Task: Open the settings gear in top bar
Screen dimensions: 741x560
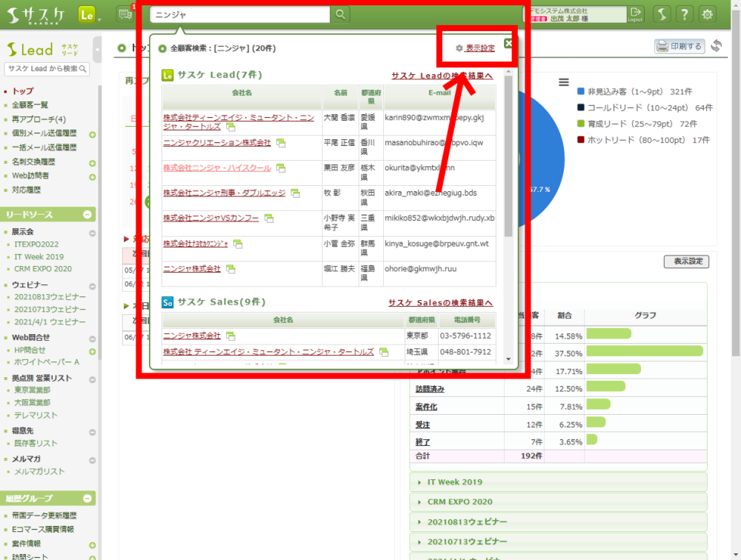Action: point(708,14)
